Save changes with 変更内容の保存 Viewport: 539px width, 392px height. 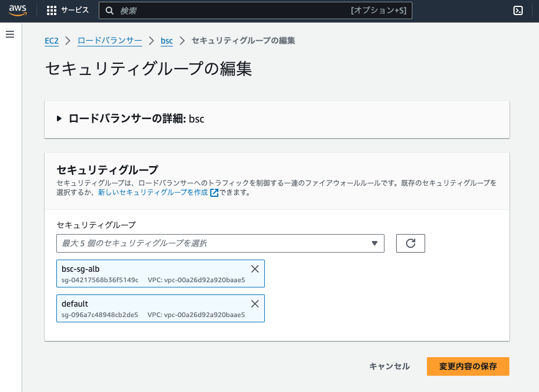pyautogui.click(x=468, y=366)
